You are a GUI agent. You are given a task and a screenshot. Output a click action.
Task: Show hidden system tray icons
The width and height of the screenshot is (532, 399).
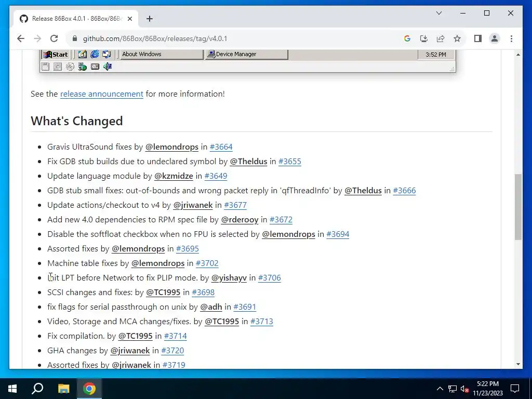pyautogui.click(x=440, y=389)
